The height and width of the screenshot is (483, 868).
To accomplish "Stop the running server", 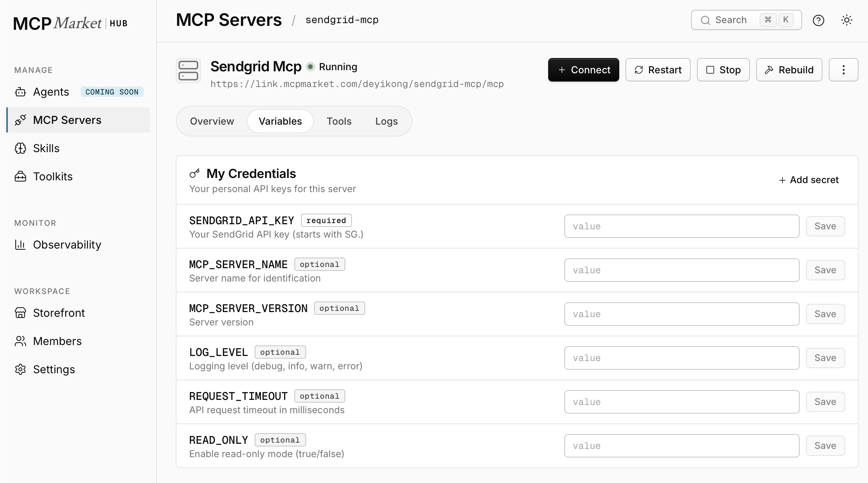I will coord(723,70).
